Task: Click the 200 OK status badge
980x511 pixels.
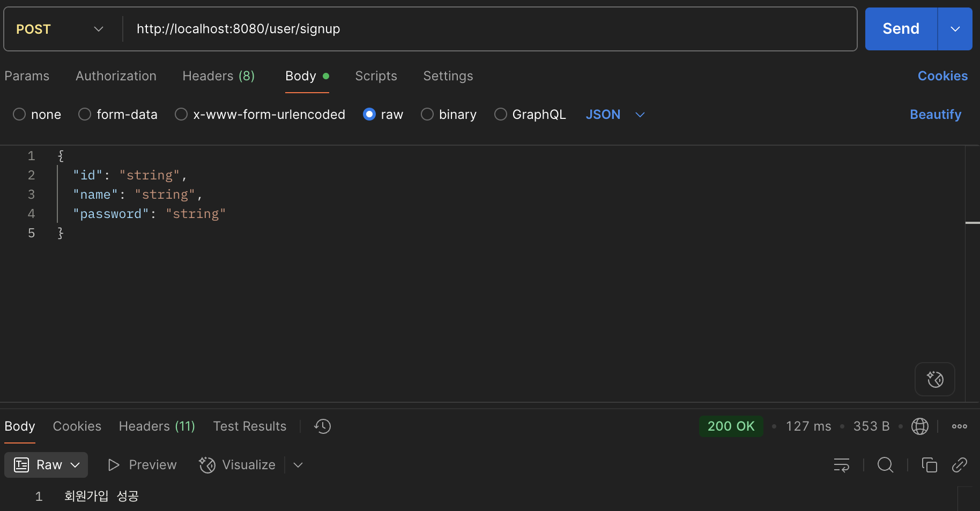Action: point(731,426)
